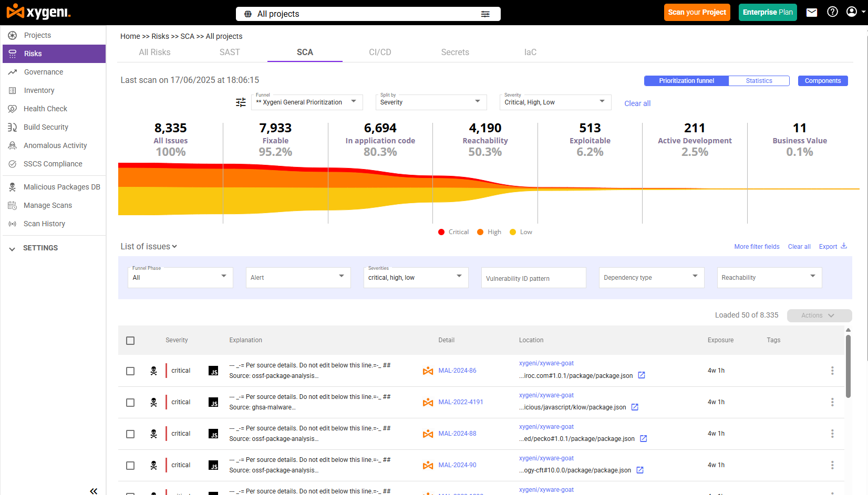Select Governance from the left navigation
868x495 pixels.
(x=43, y=72)
